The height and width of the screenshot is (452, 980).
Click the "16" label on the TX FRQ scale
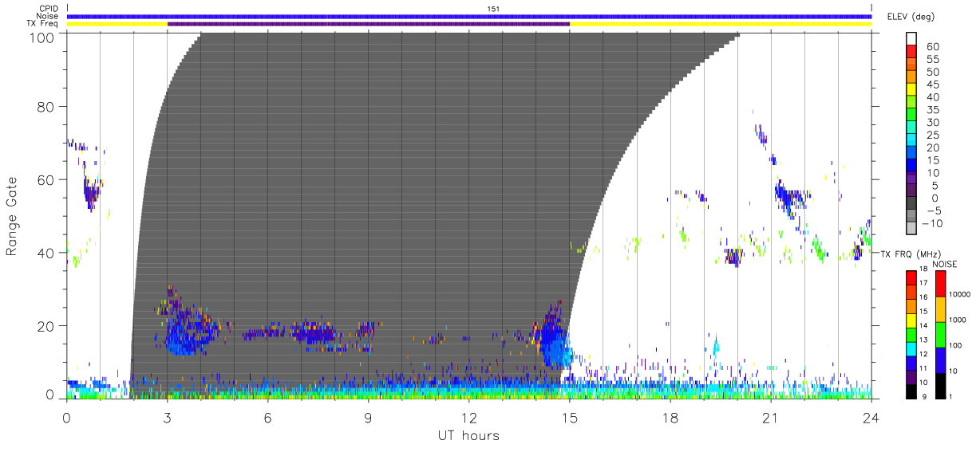click(923, 297)
